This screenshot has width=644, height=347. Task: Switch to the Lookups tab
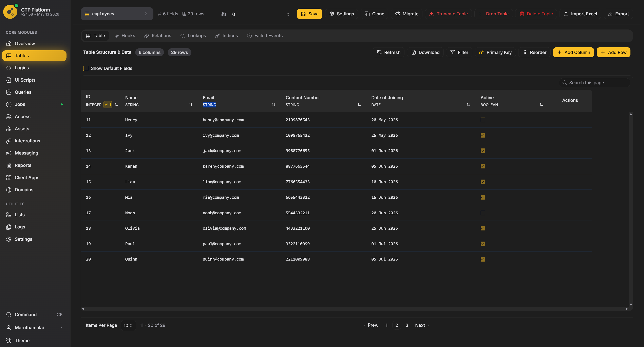click(x=193, y=36)
